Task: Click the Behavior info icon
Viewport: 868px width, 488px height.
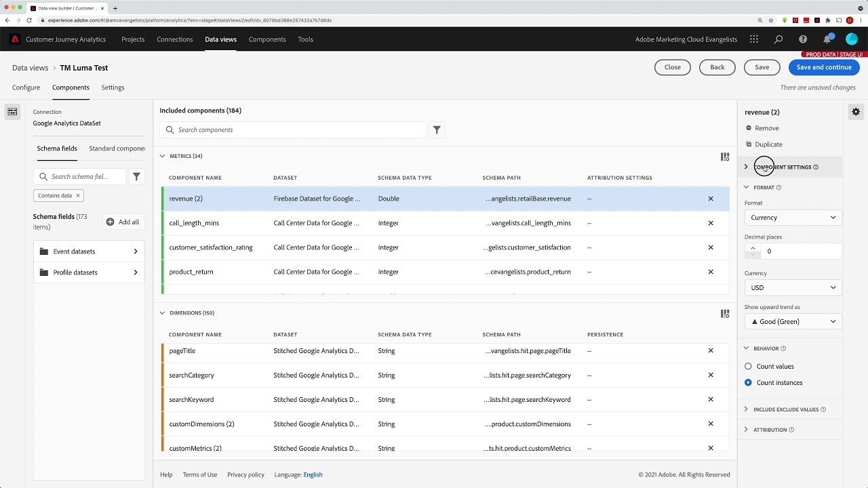Action: [x=783, y=348]
